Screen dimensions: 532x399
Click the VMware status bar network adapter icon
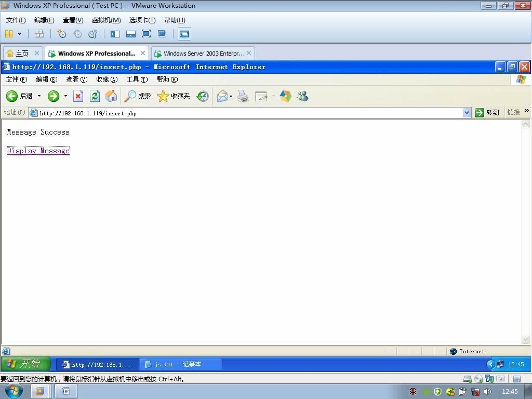[x=489, y=379]
